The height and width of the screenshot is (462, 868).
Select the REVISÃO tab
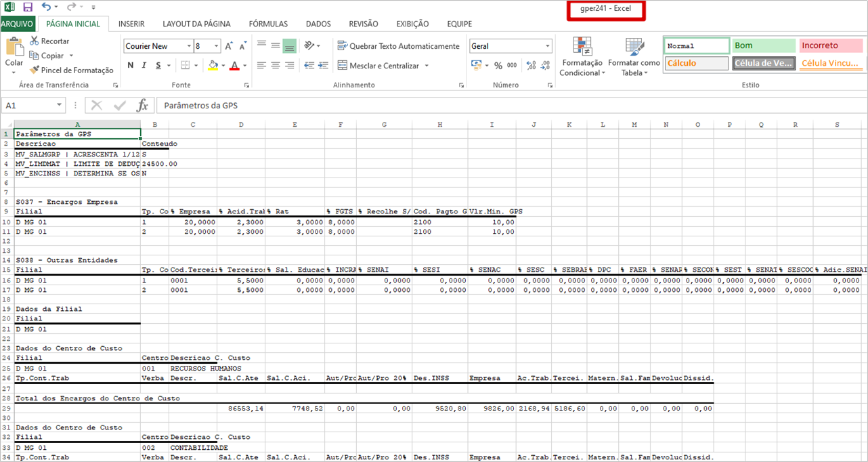[x=364, y=24]
